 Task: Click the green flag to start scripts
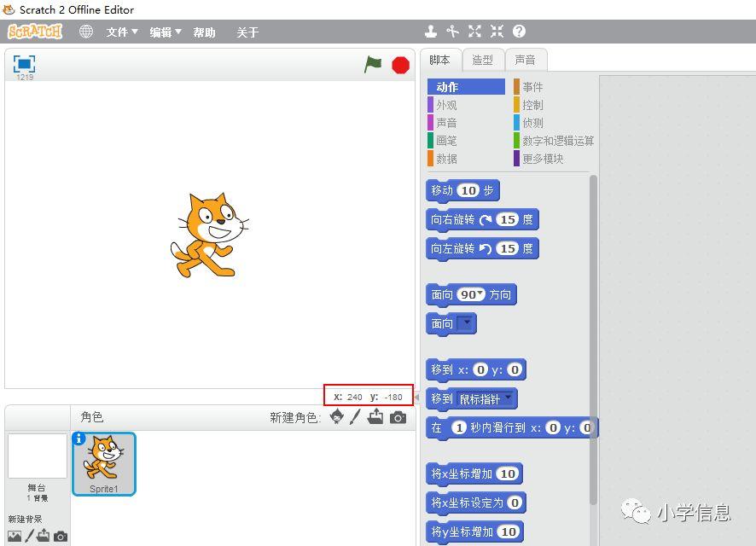pos(373,64)
